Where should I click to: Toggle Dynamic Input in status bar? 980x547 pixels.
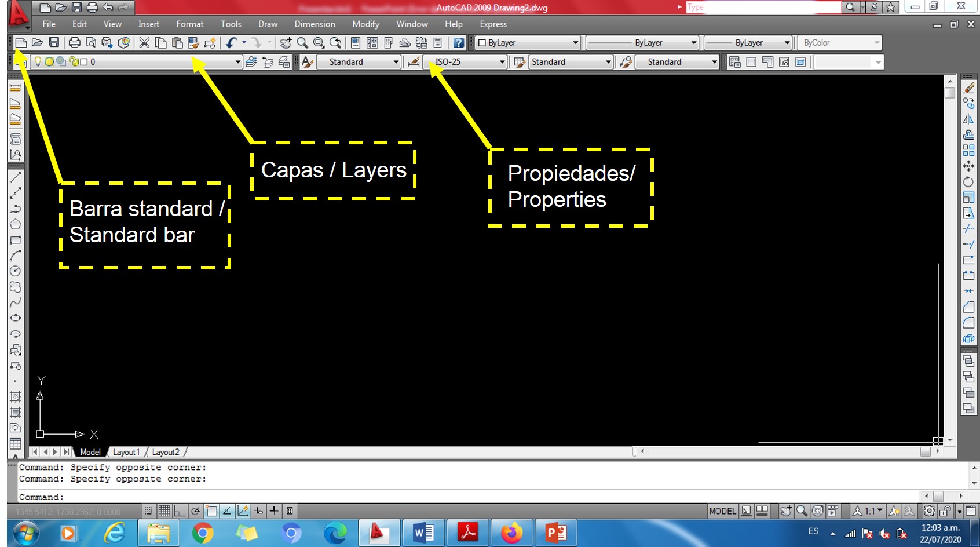pos(258,511)
